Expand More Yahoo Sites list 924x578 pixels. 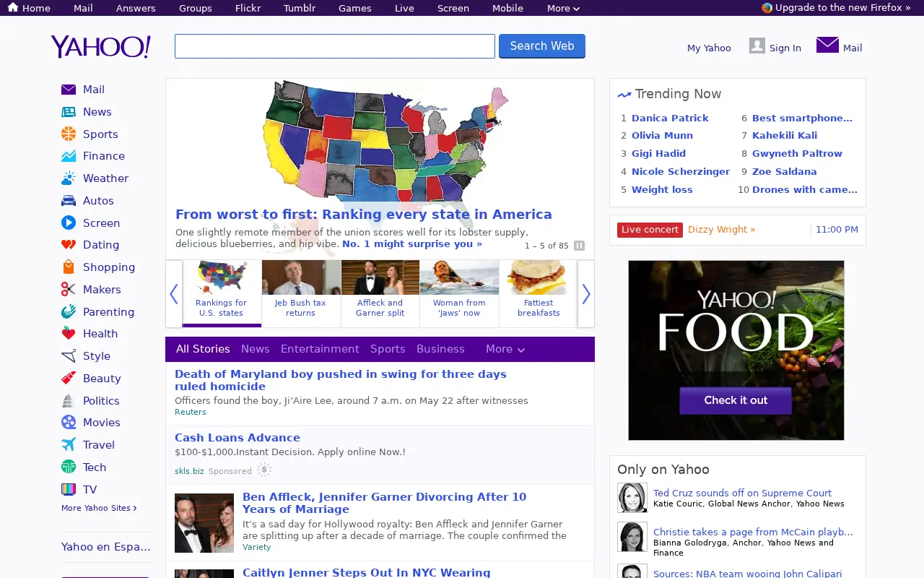[x=99, y=508]
